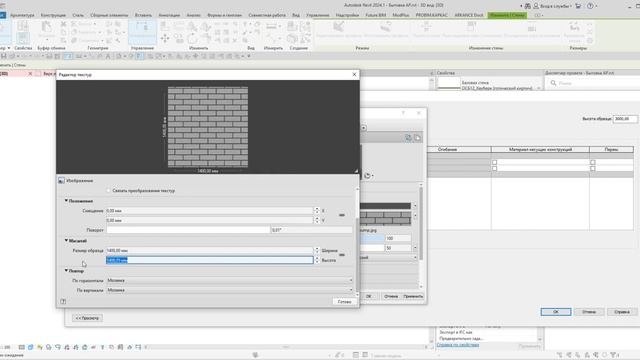Click Справка in the wall assembly dialog

pos(622,312)
